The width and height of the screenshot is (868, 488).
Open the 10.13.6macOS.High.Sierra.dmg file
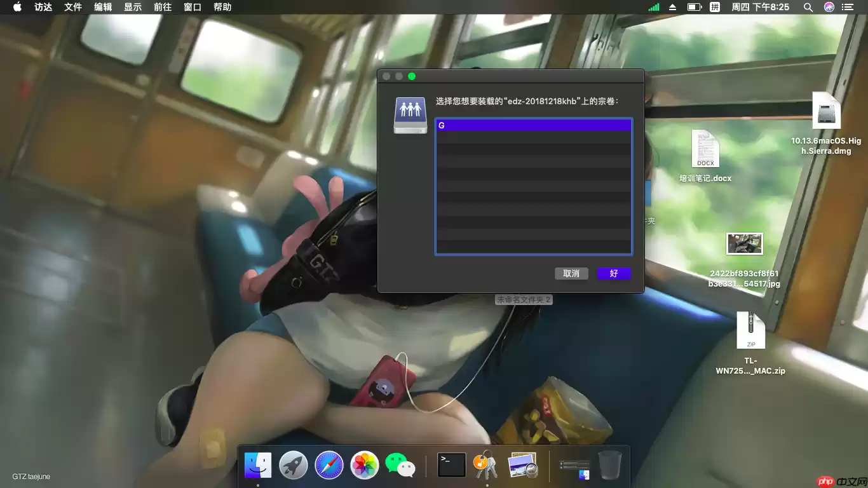827,111
